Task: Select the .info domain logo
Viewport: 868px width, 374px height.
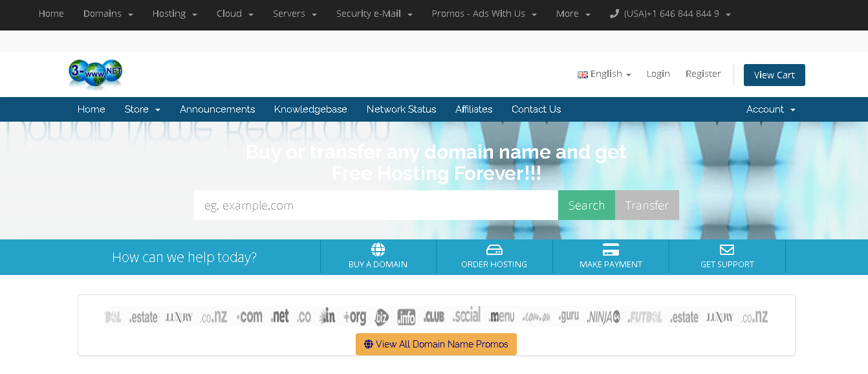Action: point(406,317)
